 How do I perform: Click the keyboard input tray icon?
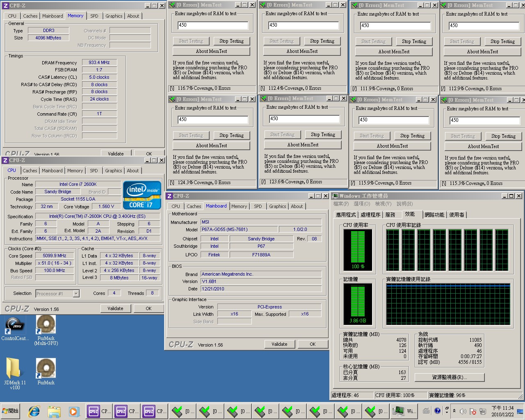pyautogui.click(x=427, y=411)
